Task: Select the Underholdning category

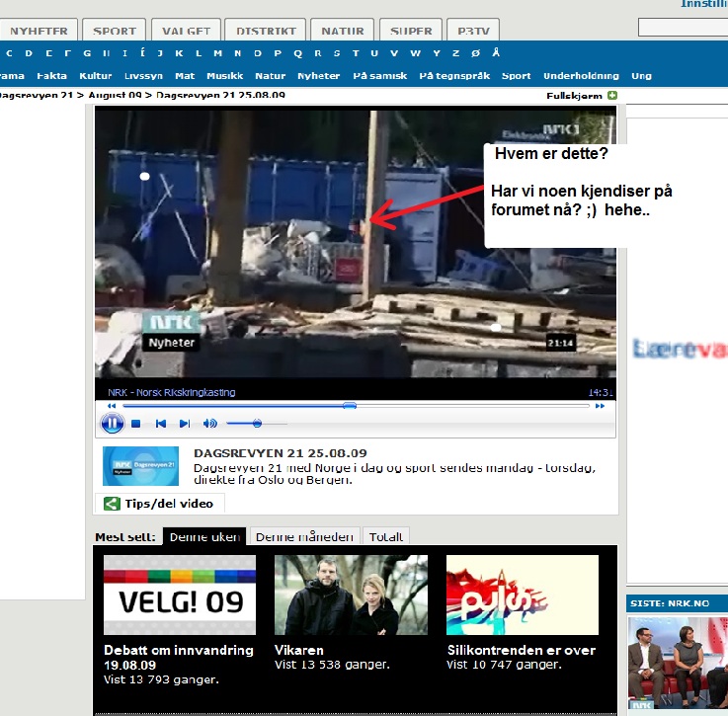Action: click(x=581, y=76)
